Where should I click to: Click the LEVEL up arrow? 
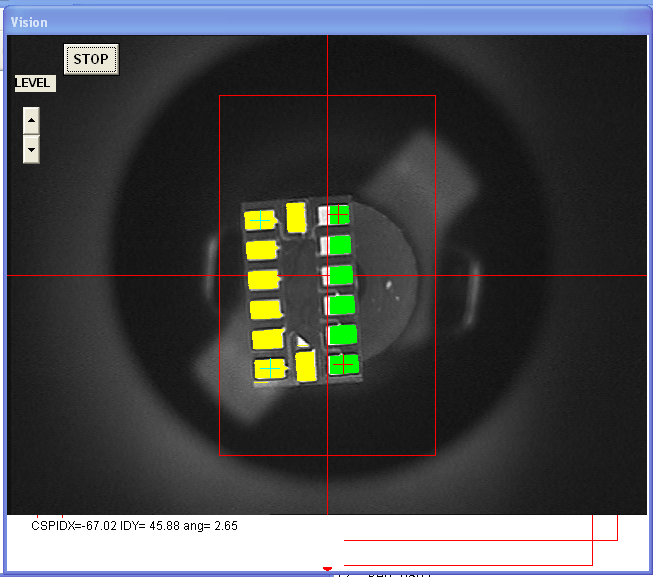click(31, 121)
